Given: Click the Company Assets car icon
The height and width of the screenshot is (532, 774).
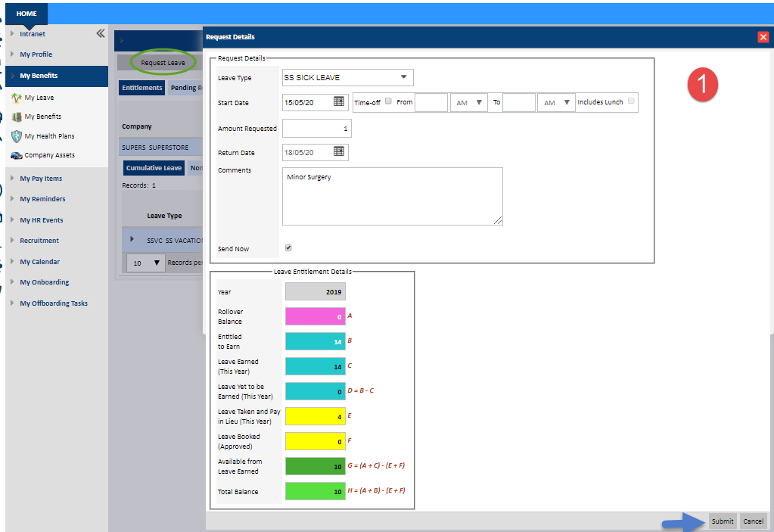Looking at the screenshot, I should (x=17, y=155).
